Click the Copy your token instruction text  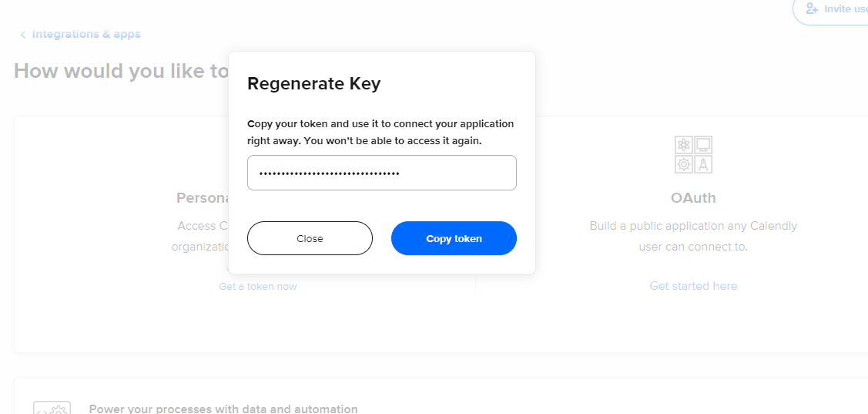(x=380, y=132)
